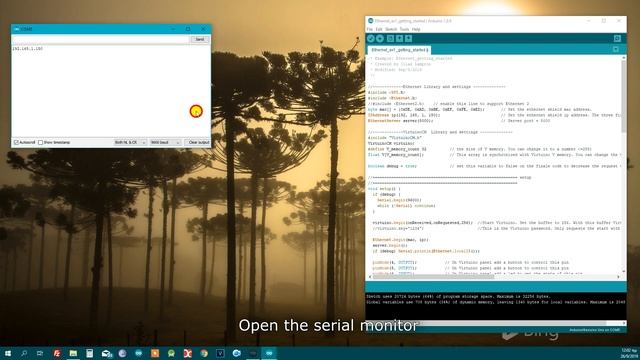Enable the Show timestamp checkbox
The height and width of the screenshot is (360, 640).
pyautogui.click(x=40, y=142)
